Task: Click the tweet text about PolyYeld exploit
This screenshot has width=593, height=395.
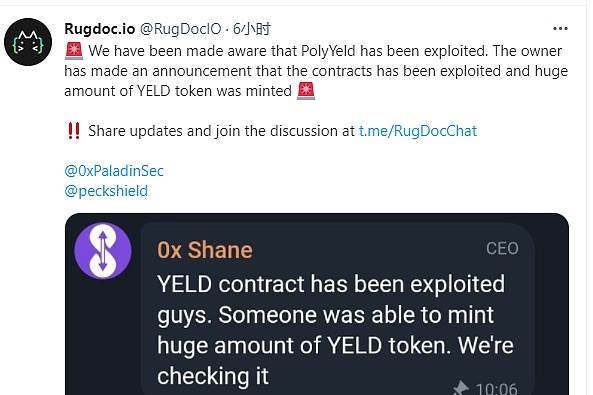Action: (x=316, y=71)
